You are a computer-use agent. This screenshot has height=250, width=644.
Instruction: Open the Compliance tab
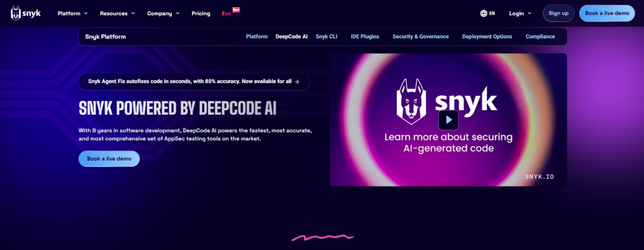pyautogui.click(x=540, y=37)
